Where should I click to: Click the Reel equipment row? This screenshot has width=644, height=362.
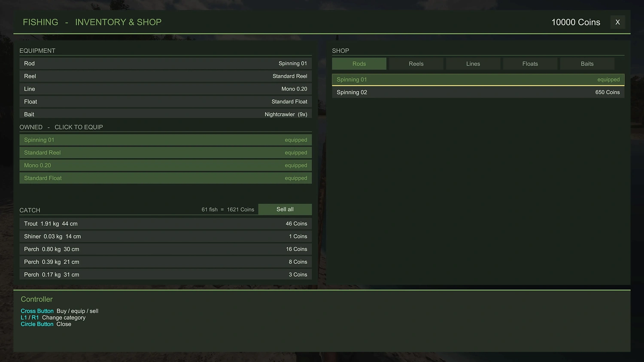[166, 76]
